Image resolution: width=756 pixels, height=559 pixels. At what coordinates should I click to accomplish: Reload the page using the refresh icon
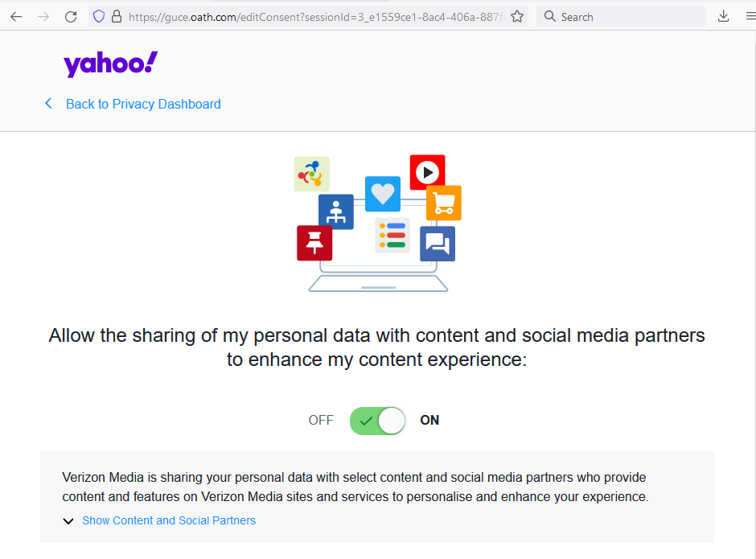70,15
